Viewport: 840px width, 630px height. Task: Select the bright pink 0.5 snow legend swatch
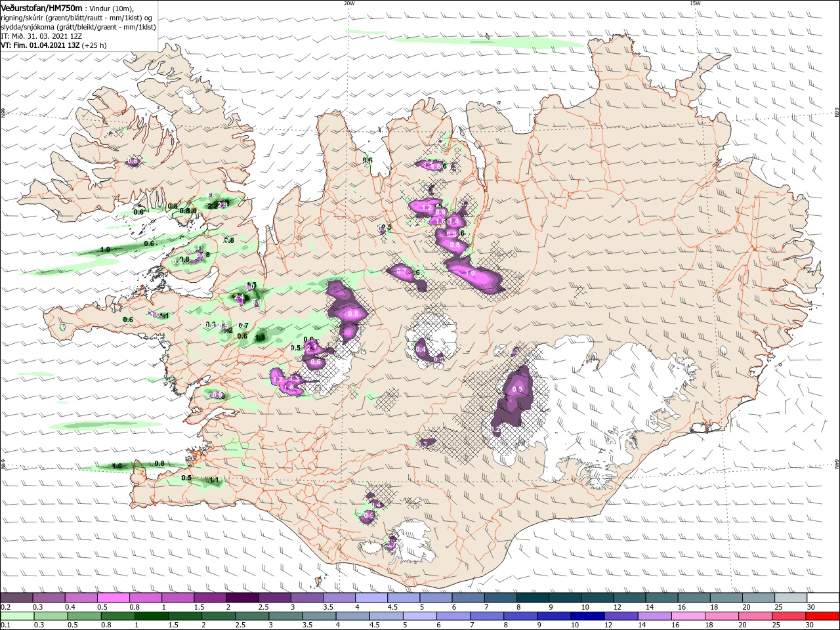coord(114,598)
